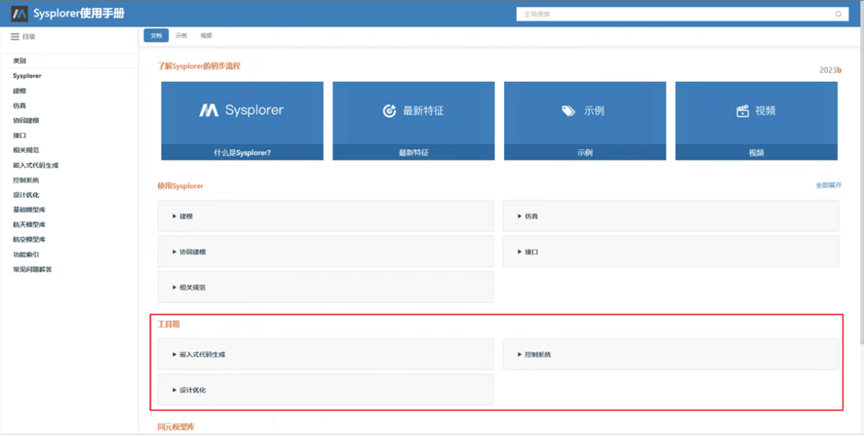
Task: Click the 全部展开 link
Action: tap(828, 186)
